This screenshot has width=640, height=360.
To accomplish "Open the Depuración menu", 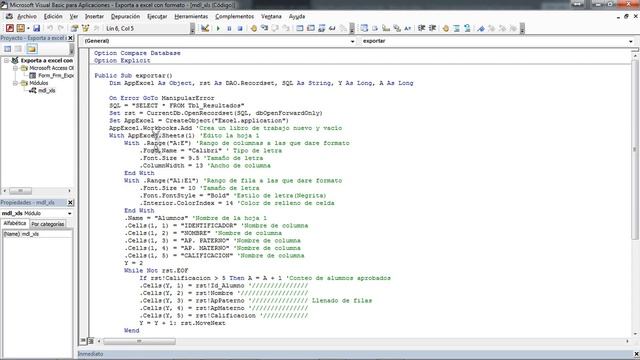I will [x=125, y=16].
